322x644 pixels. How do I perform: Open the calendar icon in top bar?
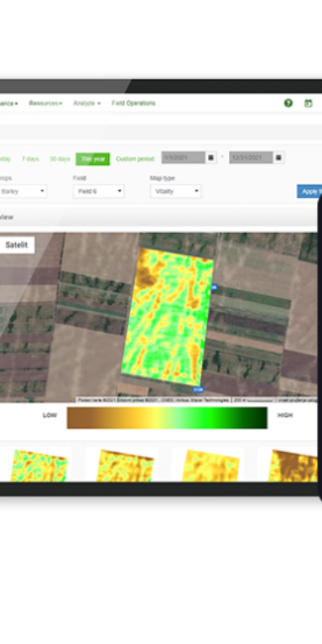(x=308, y=103)
